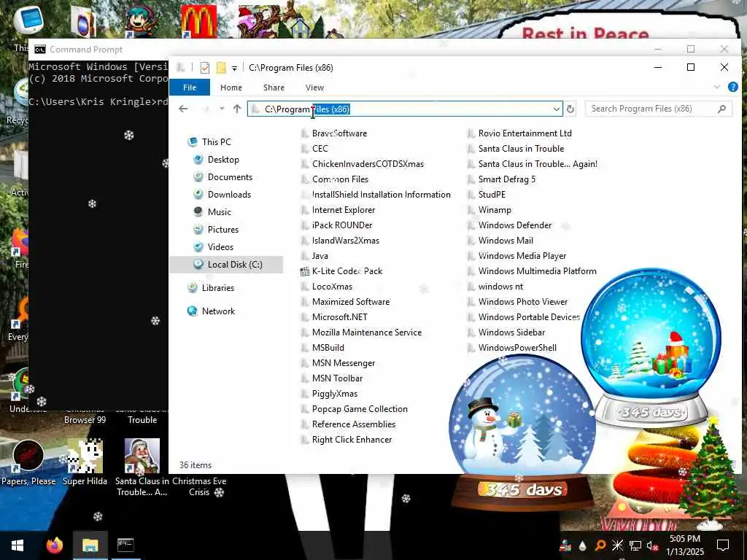747x560 pixels.
Task: Select Local Disk (C:) in navigation pane
Action: tap(227, 264)
